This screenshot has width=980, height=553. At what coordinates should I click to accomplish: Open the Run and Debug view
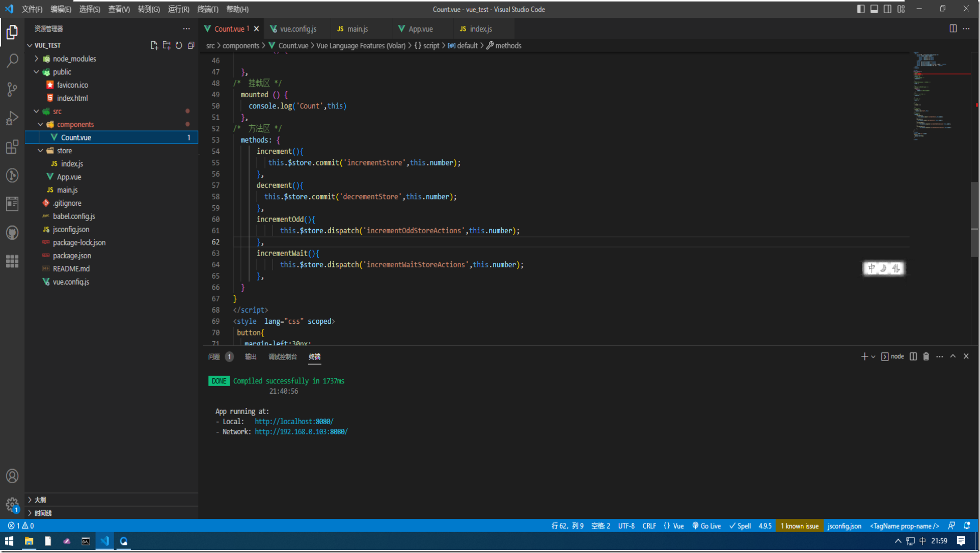(x=12, y=118)
